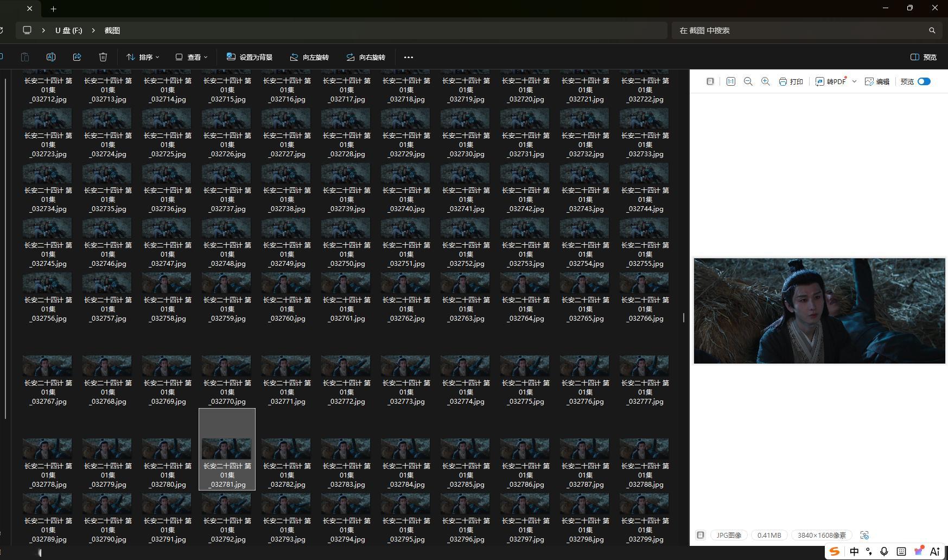Click the search magnifier icon
This screenshot has height=560, width=948.
tap(932, 30)
